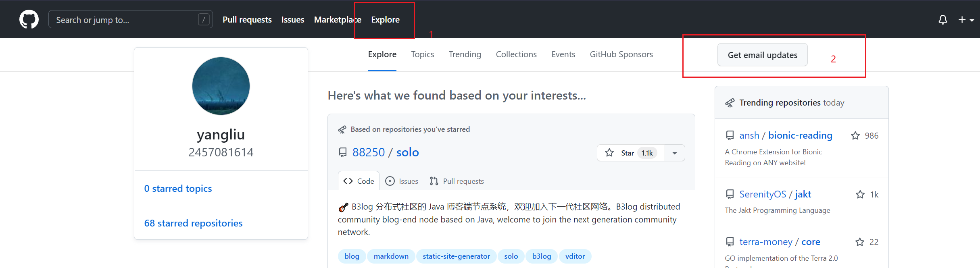Image resolution: width=980 pixels, height=268 pixels.
Task: Open the terra-money organization link
Action: tap(766, 242)
